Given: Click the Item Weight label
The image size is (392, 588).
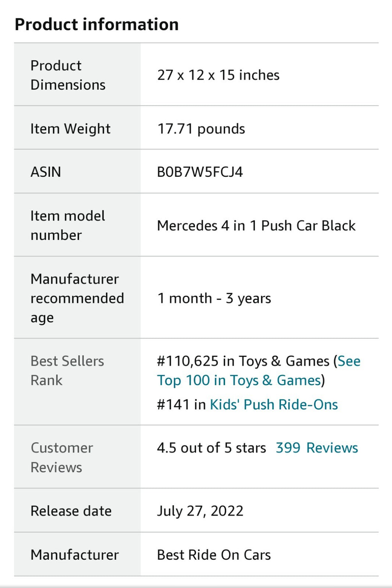Looking at the screenshot, I should (70, 129).
